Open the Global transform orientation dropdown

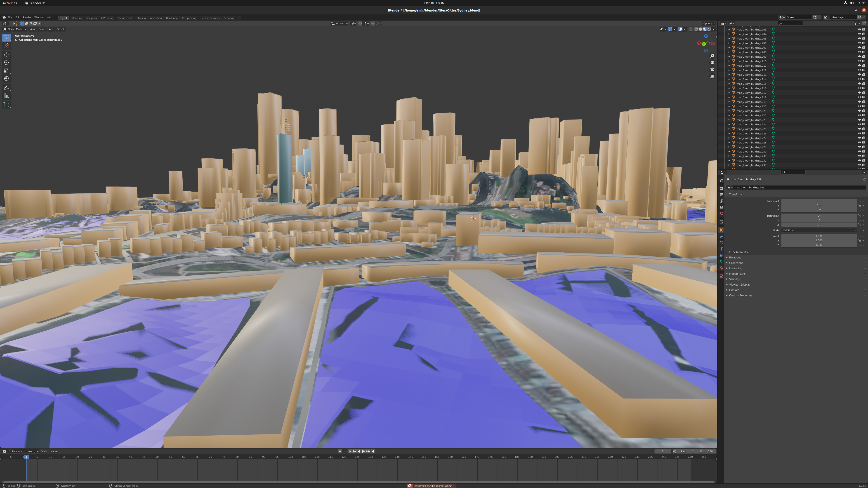click(x=339, y=23)
